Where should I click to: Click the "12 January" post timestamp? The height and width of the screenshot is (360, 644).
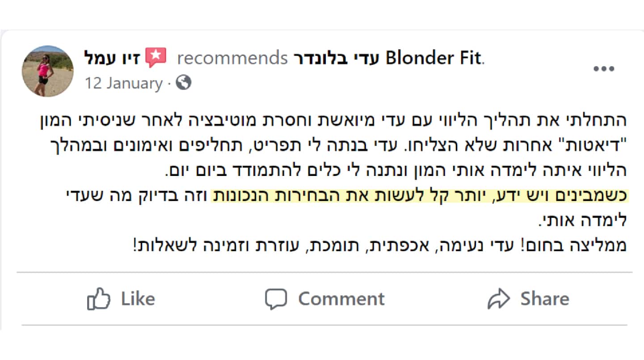[x=123, y=83]
